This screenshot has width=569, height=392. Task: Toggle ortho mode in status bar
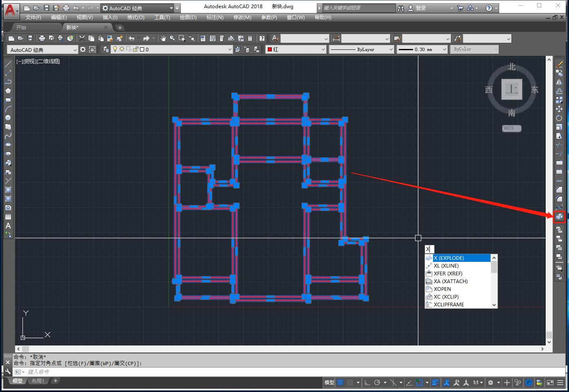pos(367,383)
